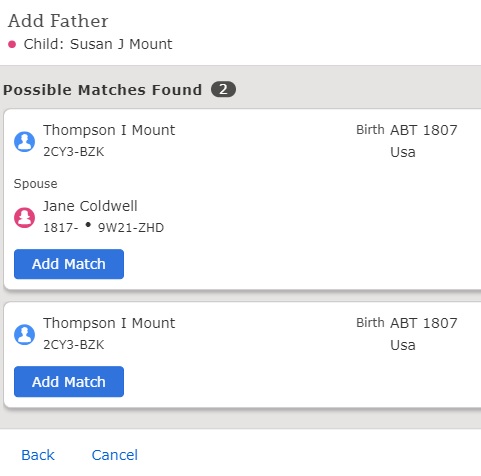Click the blue male icon for first Thompson I Mount

pos(24,142)
